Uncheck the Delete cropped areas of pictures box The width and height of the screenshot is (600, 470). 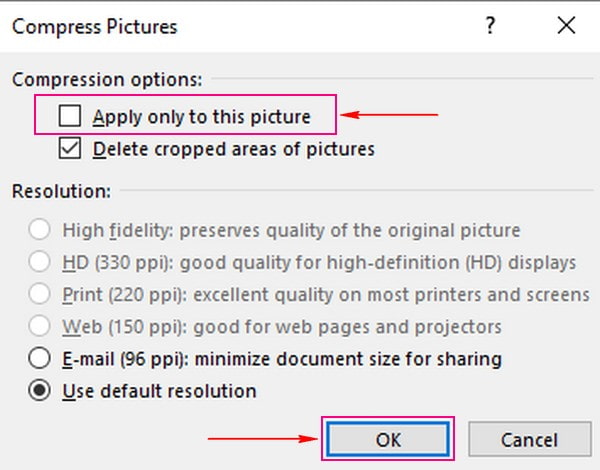pyautogui.click(x=69, y=149)
